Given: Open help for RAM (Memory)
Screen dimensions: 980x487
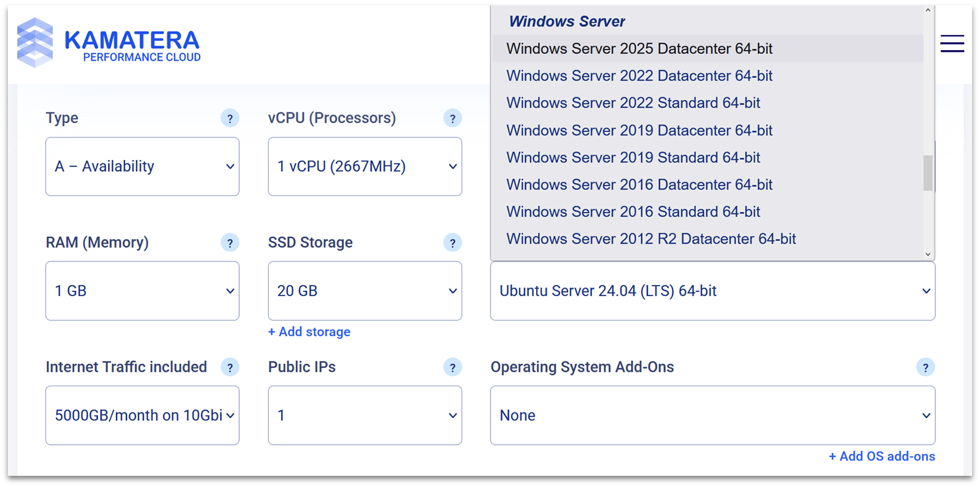Looking at the screenshot, I should [230, 243].
